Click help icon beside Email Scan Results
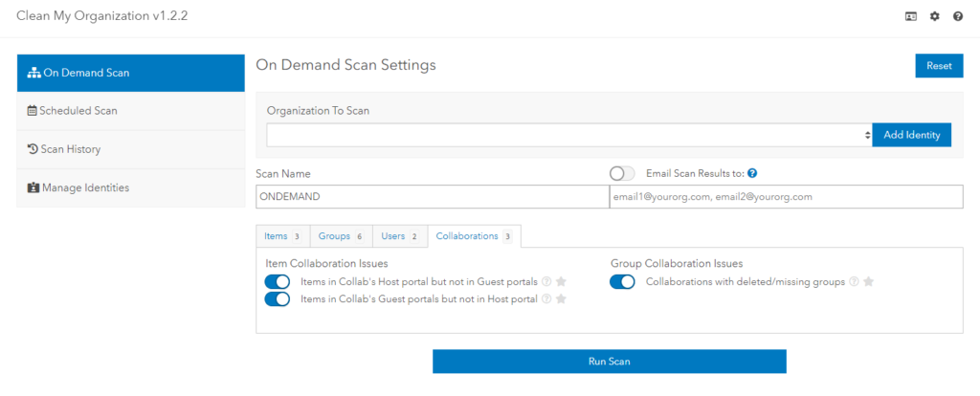Viewport: 980px width, 396px height. pyautogui.click(x=752, y=173)
